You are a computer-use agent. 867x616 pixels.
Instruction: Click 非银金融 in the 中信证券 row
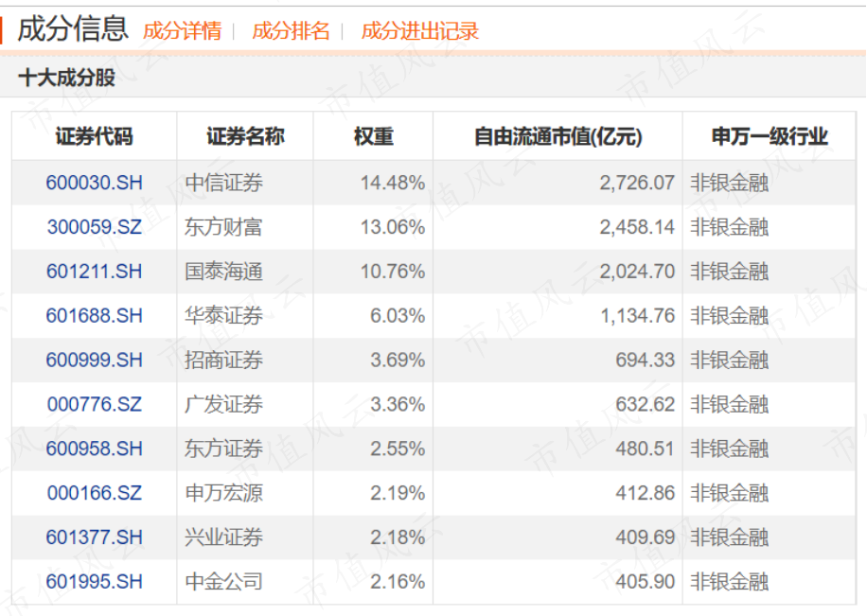coord(730,183)
